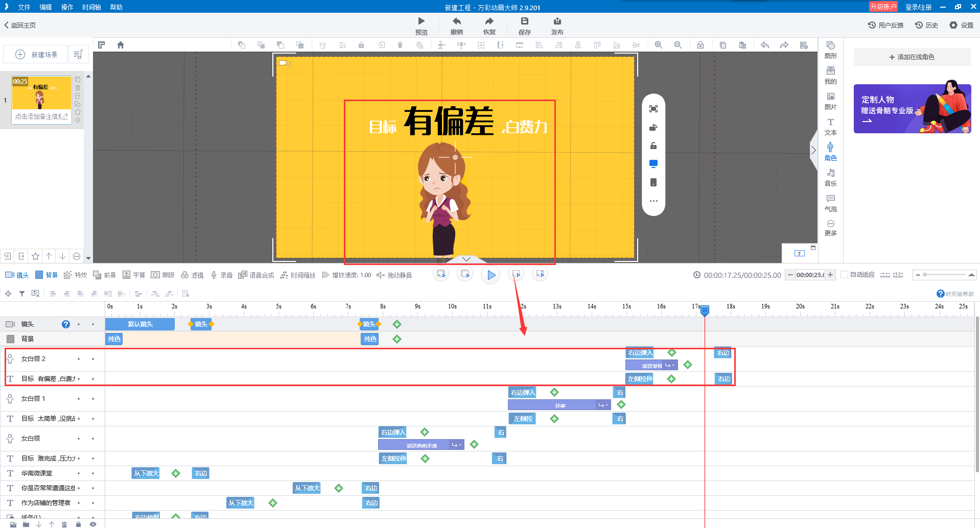Open the 我的 library panel
This screenshot has width=980, height=528.
click(x=831, y=75)
